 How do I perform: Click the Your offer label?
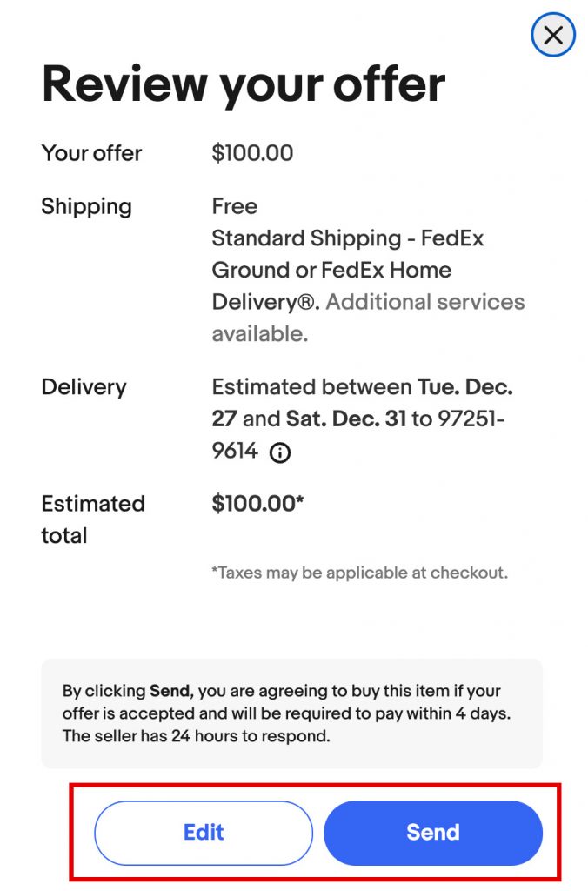[91, 153]
